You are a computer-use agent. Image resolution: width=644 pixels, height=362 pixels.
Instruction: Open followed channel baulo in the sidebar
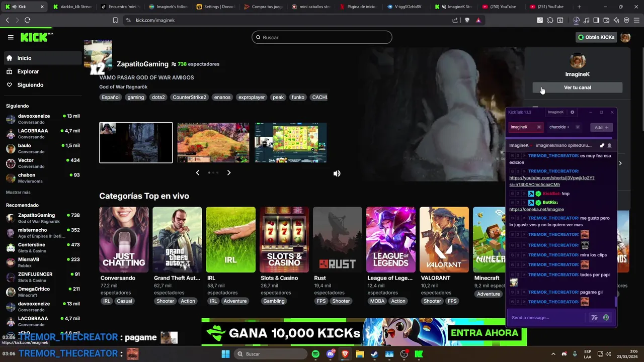(x=42, y=148)
